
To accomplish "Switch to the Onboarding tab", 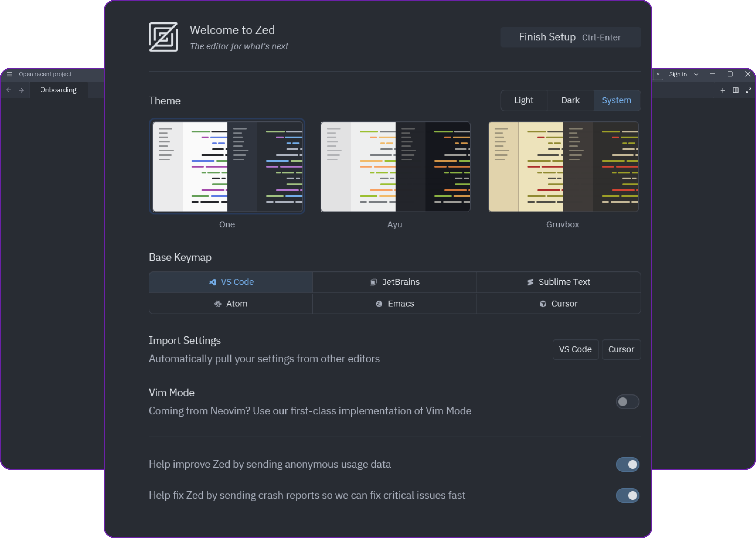I will tap(58, 90).
